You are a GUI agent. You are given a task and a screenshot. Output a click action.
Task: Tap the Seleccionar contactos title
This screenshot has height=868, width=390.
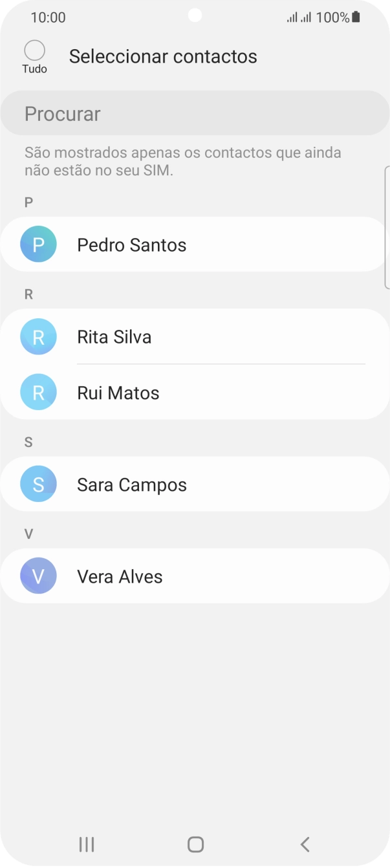163,56
